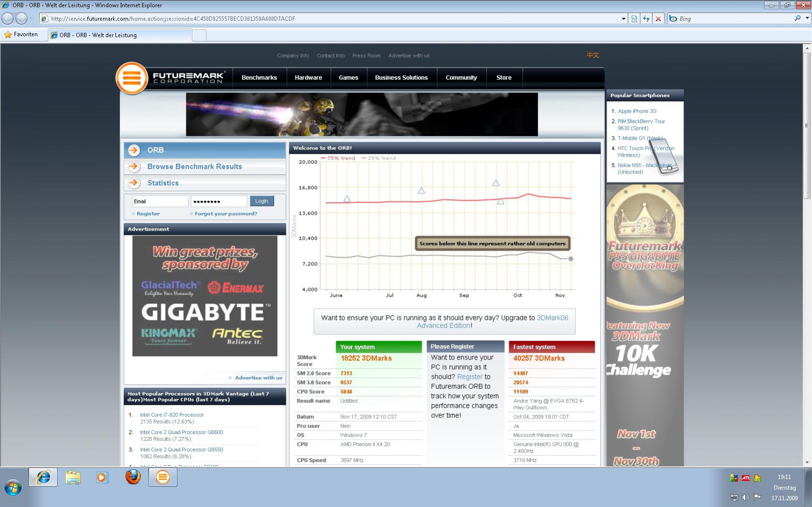The width and height of the screenshot is (812, 507).
Task: Open the Store menu
Action: 504,78
